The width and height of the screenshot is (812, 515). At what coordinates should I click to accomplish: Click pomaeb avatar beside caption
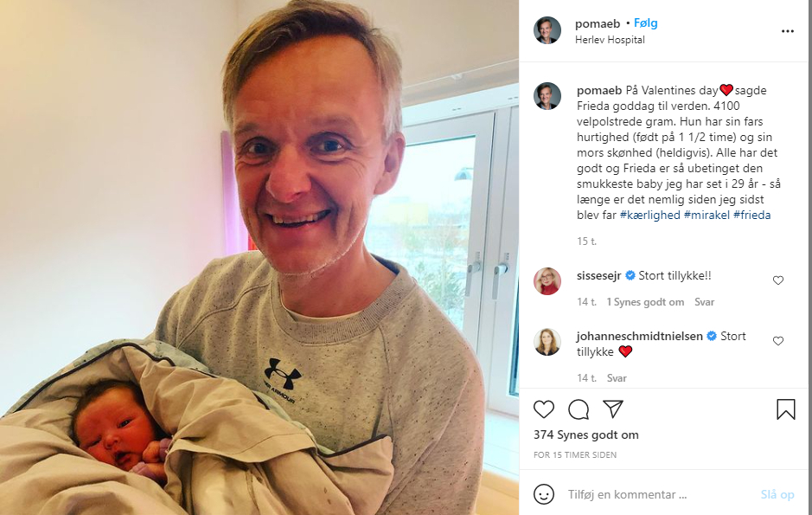(547, 96)
